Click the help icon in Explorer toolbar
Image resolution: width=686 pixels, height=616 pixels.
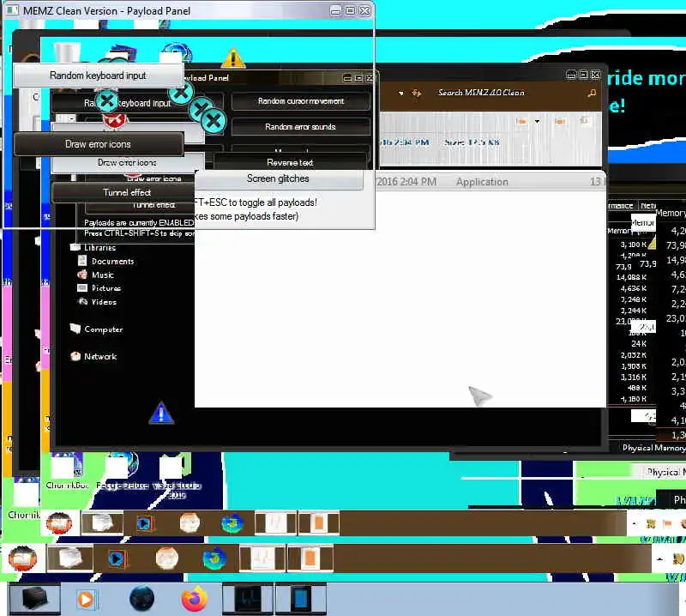tap(584, 120)
